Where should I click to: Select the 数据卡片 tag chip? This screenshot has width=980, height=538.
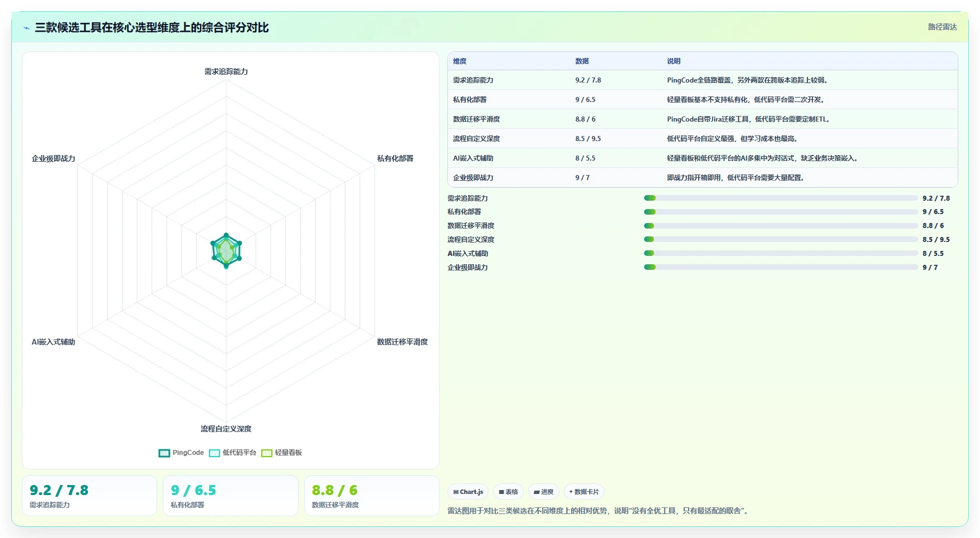coord(584,492)
